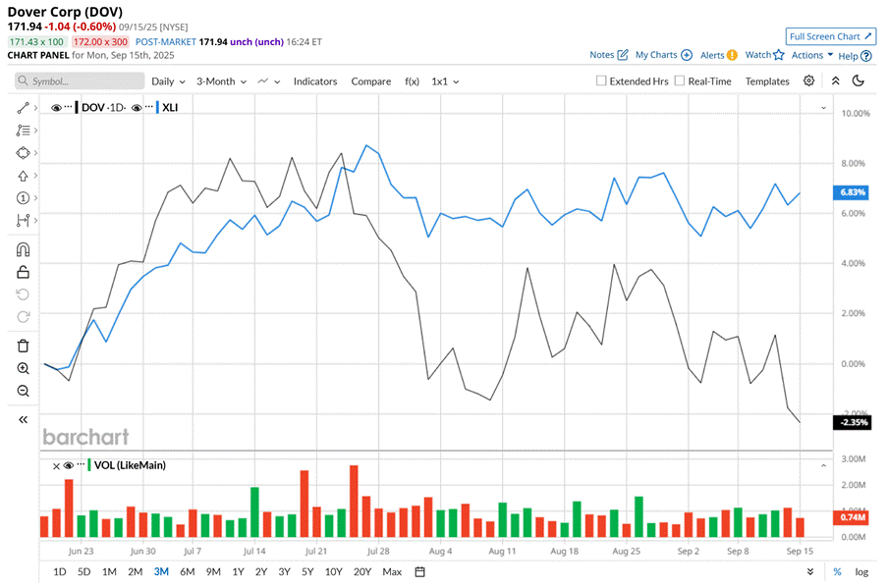Open the Help question mark icon

866,56
